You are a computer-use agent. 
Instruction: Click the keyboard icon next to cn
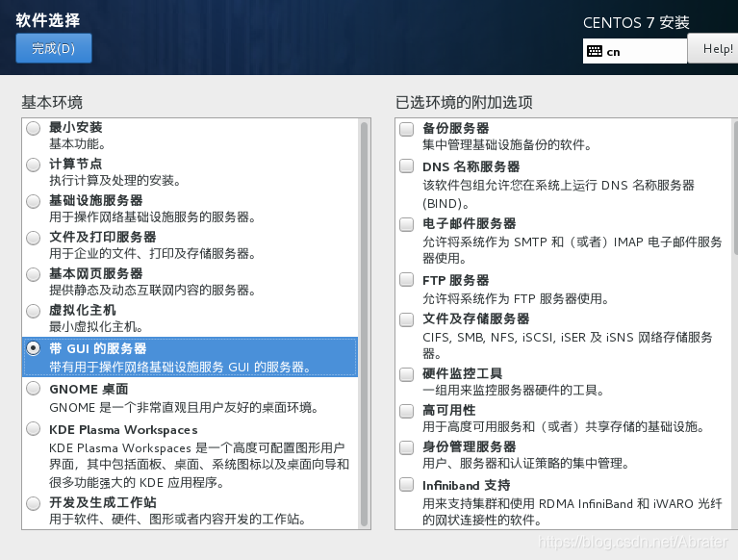point(595,51)
